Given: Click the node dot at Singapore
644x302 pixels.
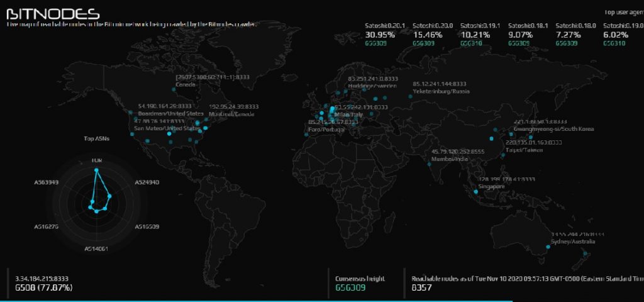Looking at the screenshot, I should 475,192.
